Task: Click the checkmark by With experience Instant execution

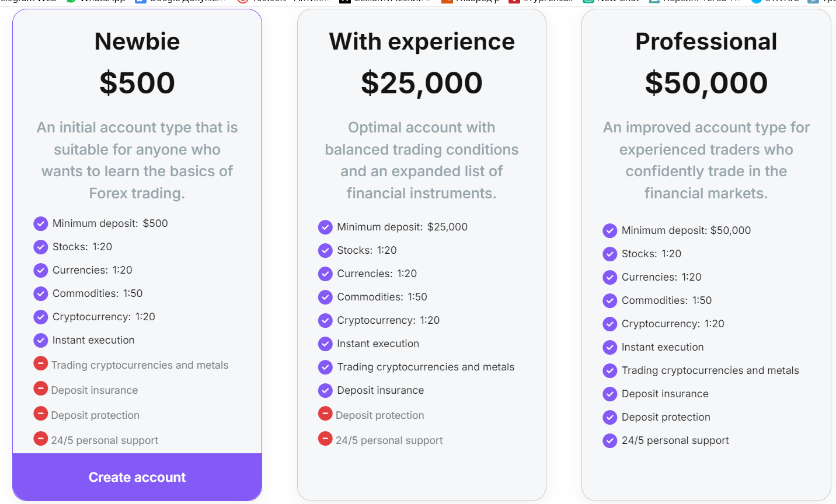Action: point(325,344)
